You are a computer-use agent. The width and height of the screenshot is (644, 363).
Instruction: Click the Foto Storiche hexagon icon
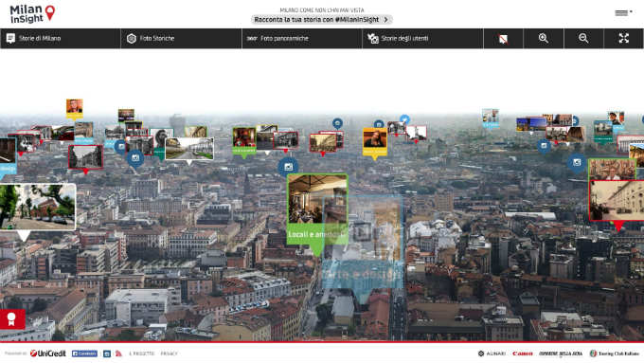tap(132, 38)
